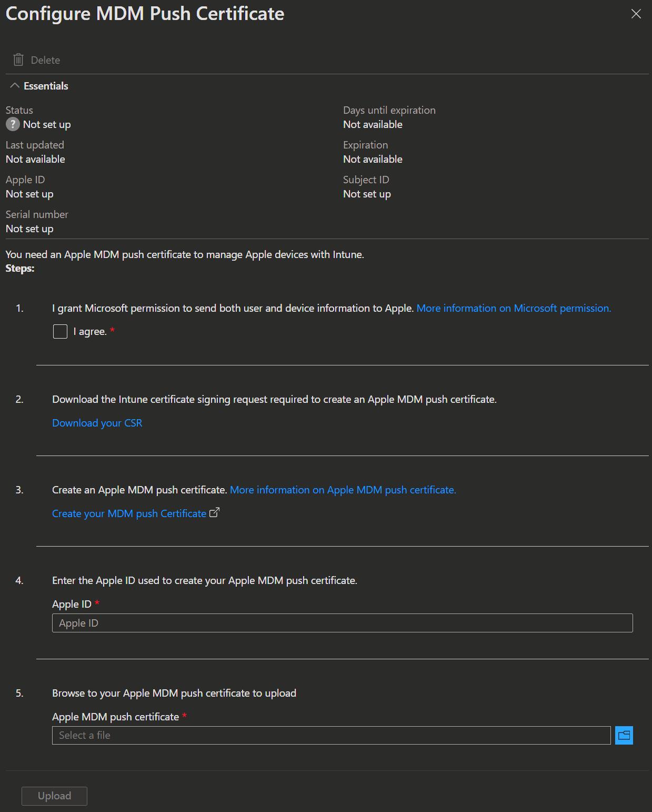Click the 'Not set up' status text
652x812 pixels.
[x=47, y=124]
